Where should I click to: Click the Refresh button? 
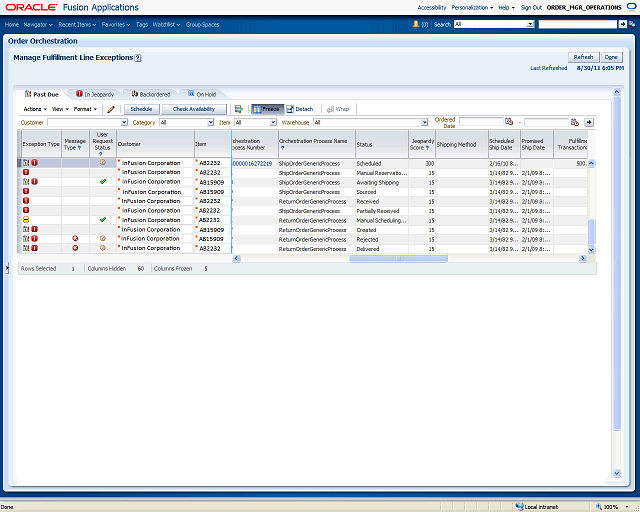coord(583,57)
